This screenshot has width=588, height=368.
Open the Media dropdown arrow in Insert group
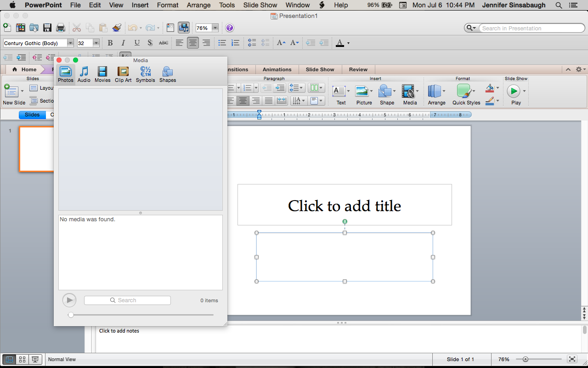point(418,91)
